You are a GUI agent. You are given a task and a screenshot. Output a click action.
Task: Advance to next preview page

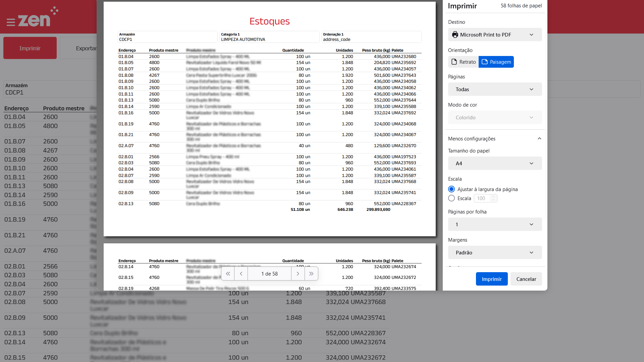click(298, 274)
